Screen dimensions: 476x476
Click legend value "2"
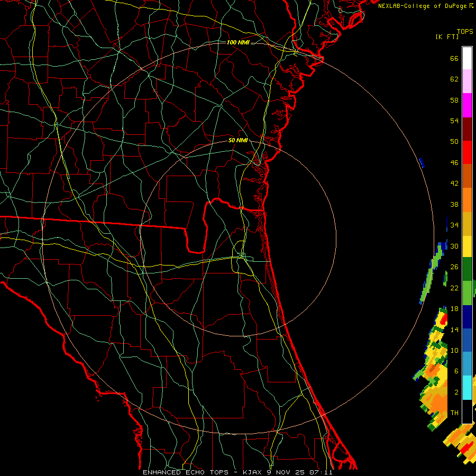click(x=456, y=392)
